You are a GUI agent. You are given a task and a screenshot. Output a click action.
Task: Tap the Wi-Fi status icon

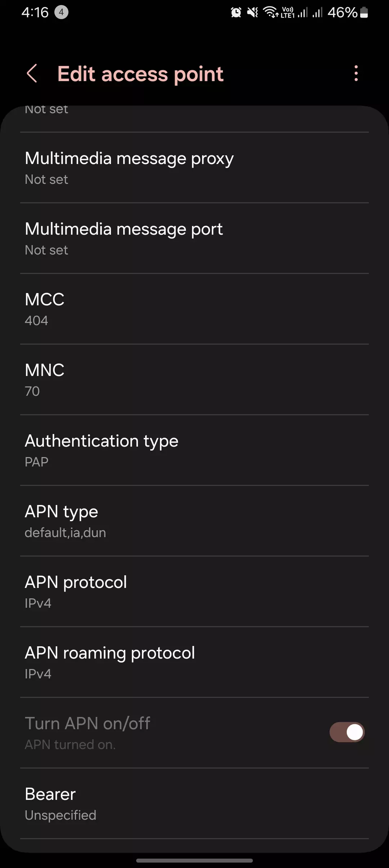(270, 13)
